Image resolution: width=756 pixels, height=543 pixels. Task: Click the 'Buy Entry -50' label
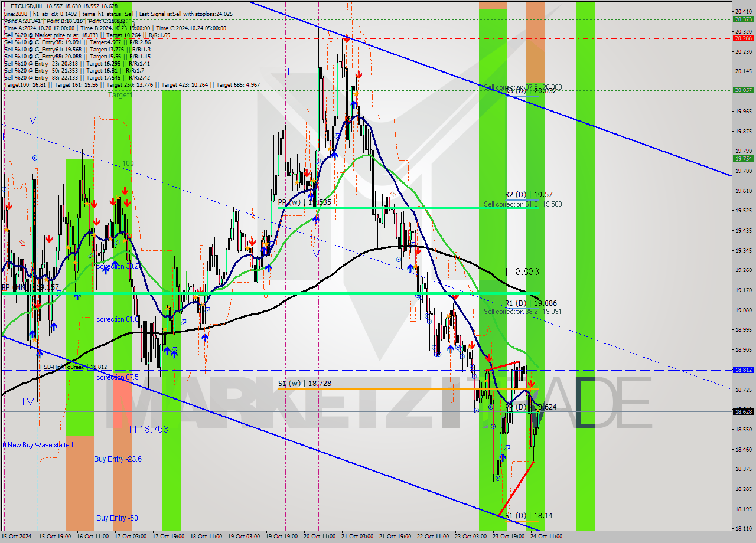(117, 518)
